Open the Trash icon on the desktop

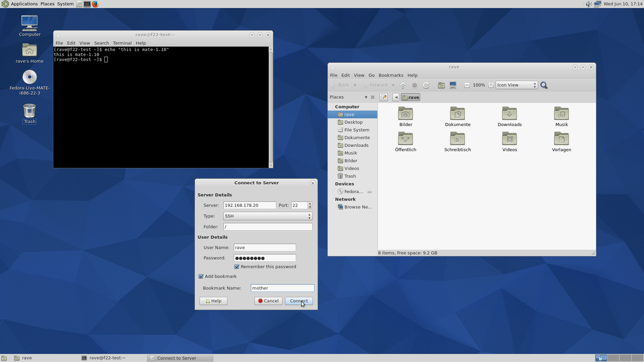click(30, 111)
